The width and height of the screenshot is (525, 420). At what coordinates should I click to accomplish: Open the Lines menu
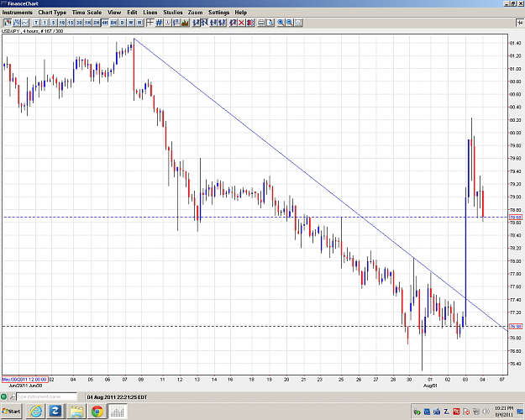tap(150, 13)
